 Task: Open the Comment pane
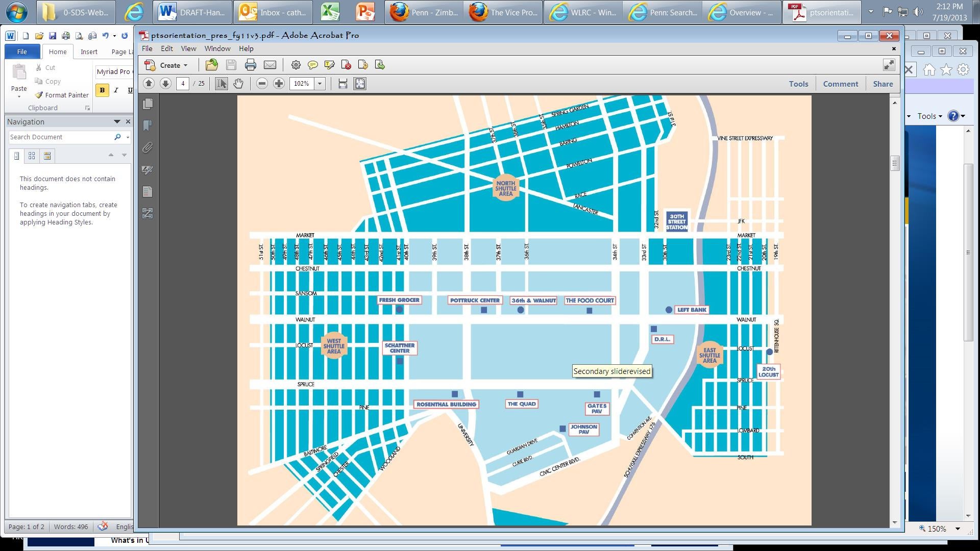point(840,84)
